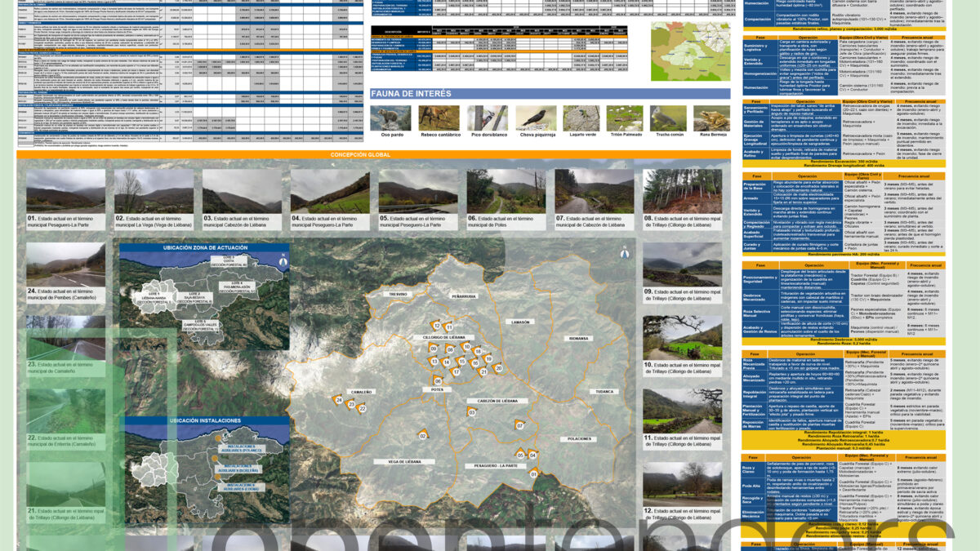Click map marker 24 in Camaleño
This screenshot has height=551, width=980.
click(x=337, y=399)
